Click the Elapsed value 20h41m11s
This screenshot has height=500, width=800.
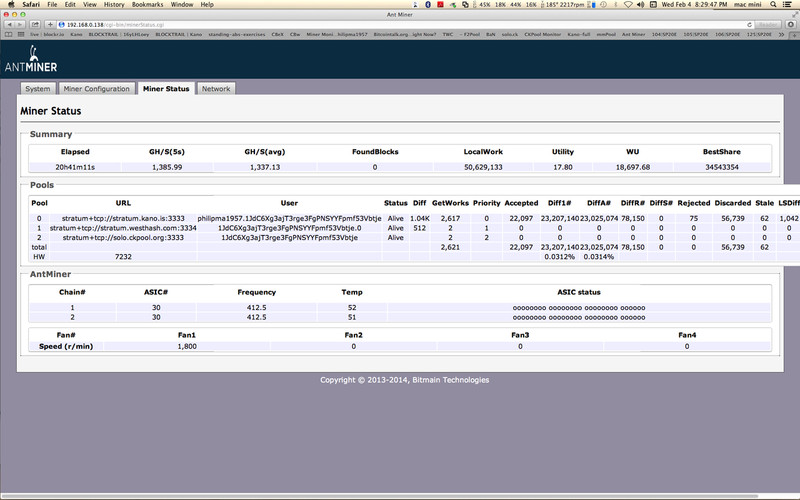[75, 167]
